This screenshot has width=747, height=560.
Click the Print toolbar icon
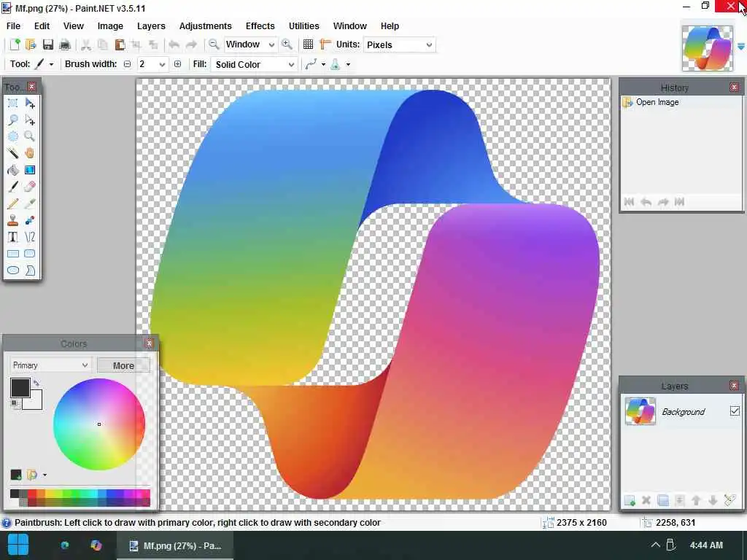(x=65, y=44)
